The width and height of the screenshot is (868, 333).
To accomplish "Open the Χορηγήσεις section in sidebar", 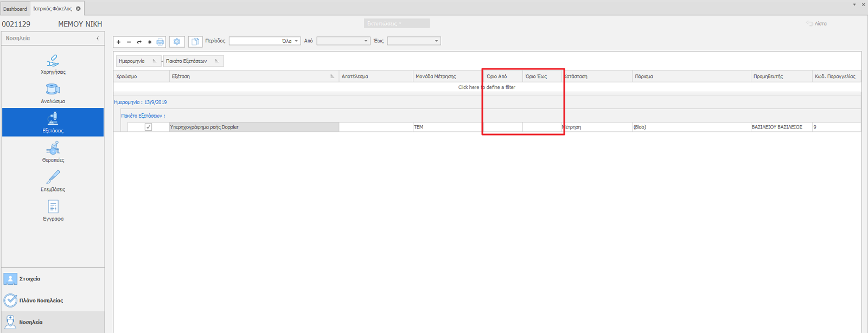I will point(53,63).
